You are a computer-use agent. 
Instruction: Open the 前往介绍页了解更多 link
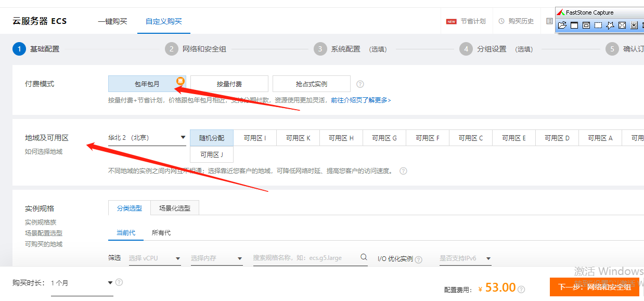[x=360, y=100]
